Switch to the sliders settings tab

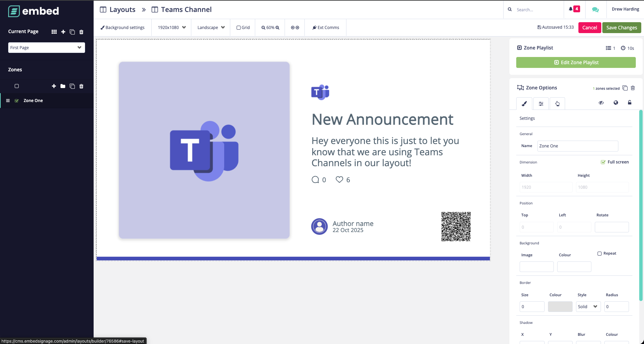coord(541,104)
